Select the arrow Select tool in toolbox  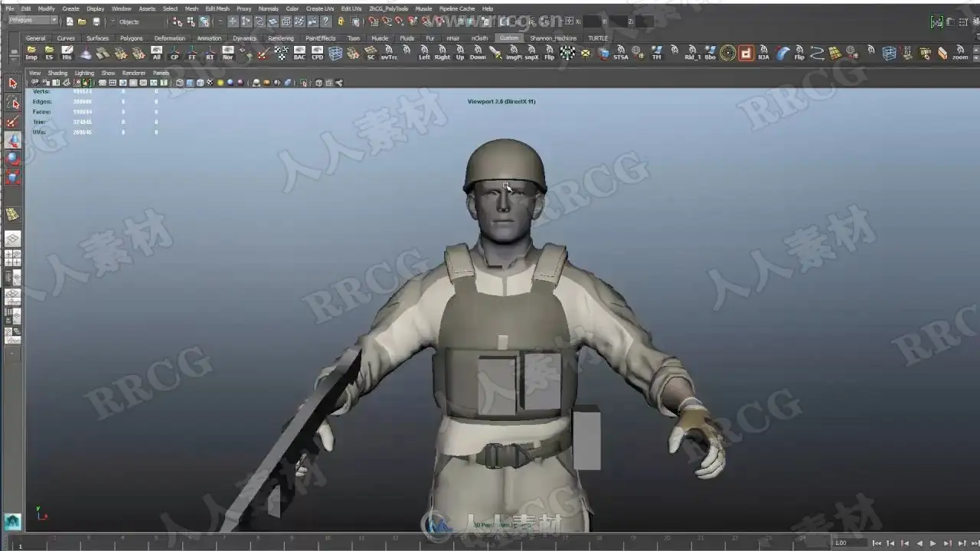pos(12,83)
